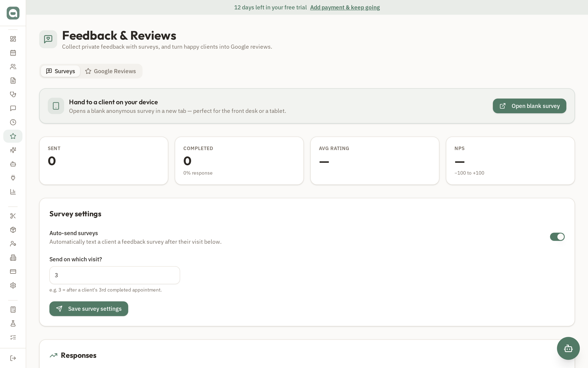Open the clock history icon in sidebar

[x=13, y=122]
